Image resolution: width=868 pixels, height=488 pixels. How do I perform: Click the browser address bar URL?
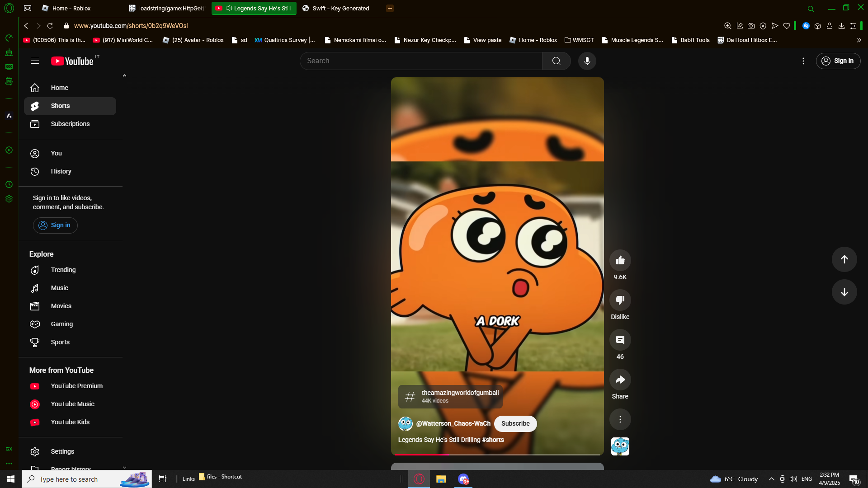(x=131, y=26)
